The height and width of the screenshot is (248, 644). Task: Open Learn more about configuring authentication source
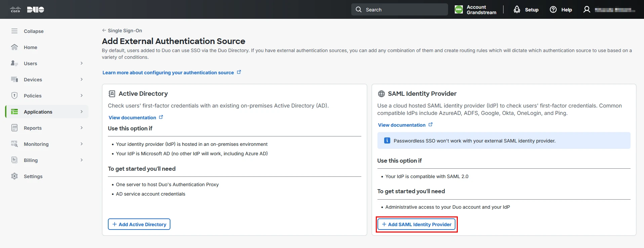(168, 72)
